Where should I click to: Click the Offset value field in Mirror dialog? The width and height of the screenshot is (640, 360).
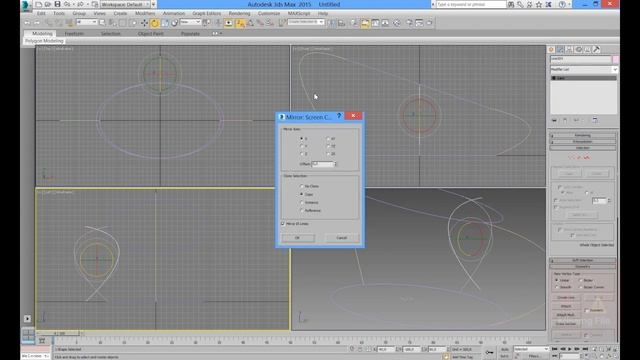[x=322, y=164]
